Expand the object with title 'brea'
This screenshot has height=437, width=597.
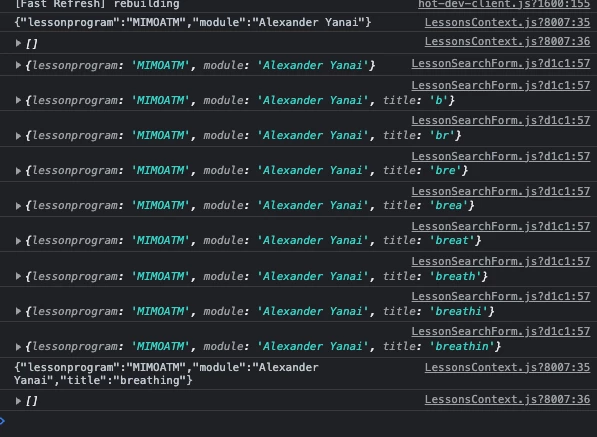(18, 206)
